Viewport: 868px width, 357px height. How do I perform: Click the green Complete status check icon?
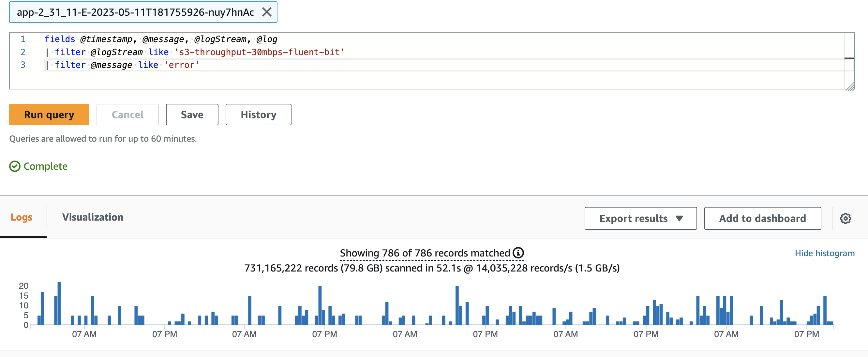click(x=15, y=166)
